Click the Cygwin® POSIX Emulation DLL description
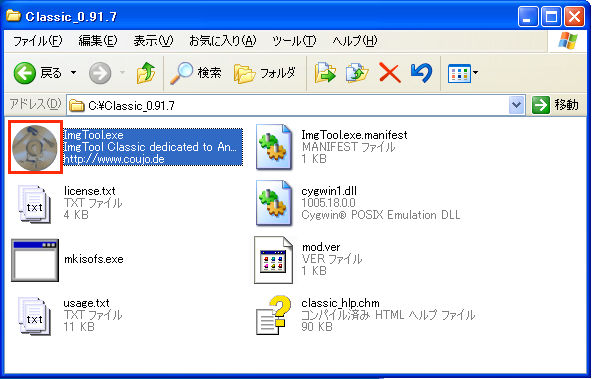Screen dimensions: 592x379 (381, 215)
